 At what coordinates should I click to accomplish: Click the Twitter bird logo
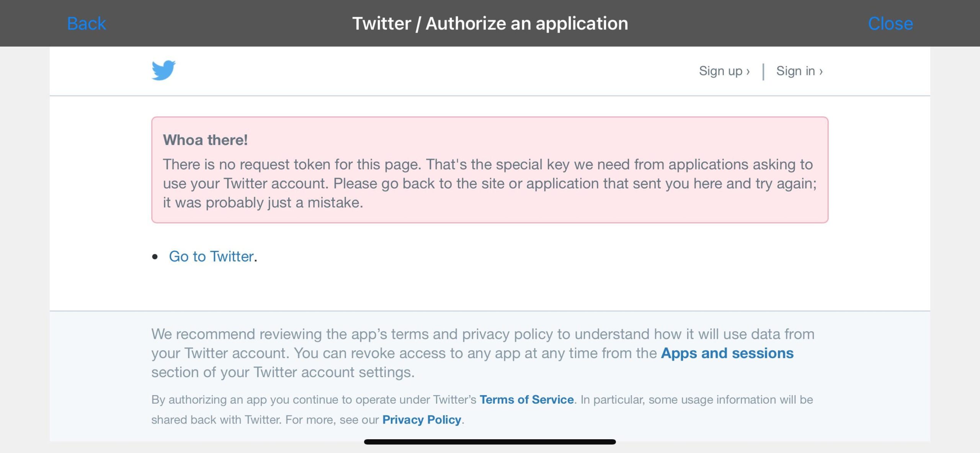[x=164, y=70]
